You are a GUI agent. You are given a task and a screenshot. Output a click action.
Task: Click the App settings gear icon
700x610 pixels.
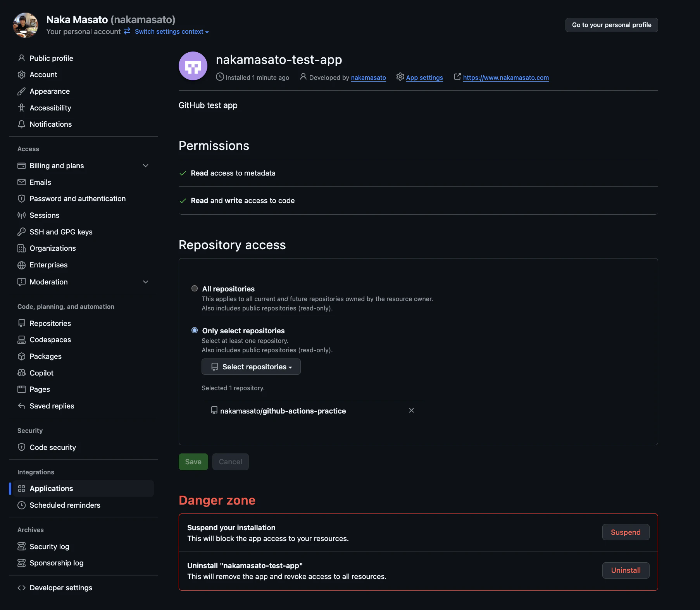(400, 77)
